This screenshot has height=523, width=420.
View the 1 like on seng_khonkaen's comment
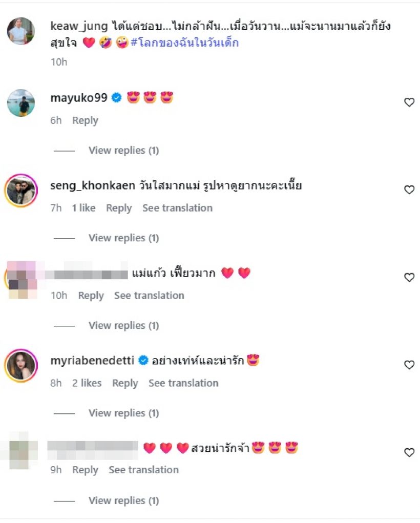(83, 208)
